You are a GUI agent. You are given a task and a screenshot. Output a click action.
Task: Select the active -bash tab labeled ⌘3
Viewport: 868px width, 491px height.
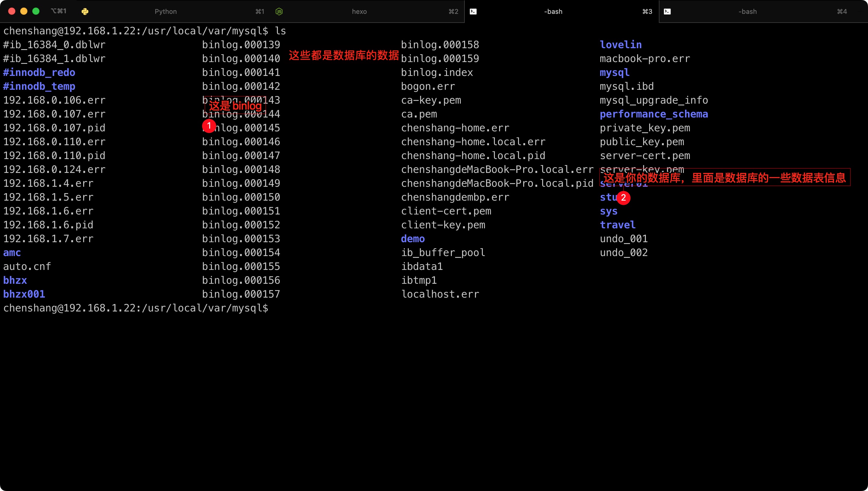[x=553, y=11]
